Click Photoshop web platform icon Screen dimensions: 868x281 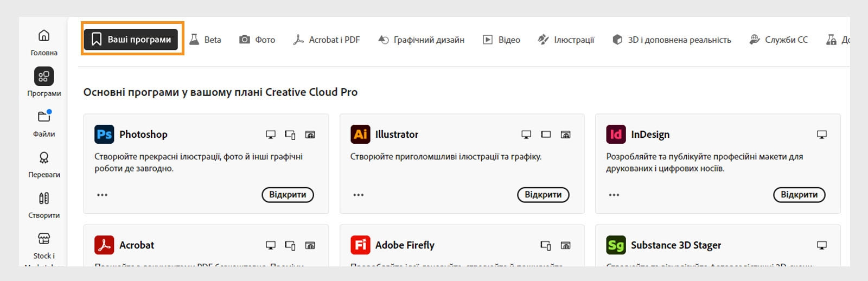tap(310, 135)
